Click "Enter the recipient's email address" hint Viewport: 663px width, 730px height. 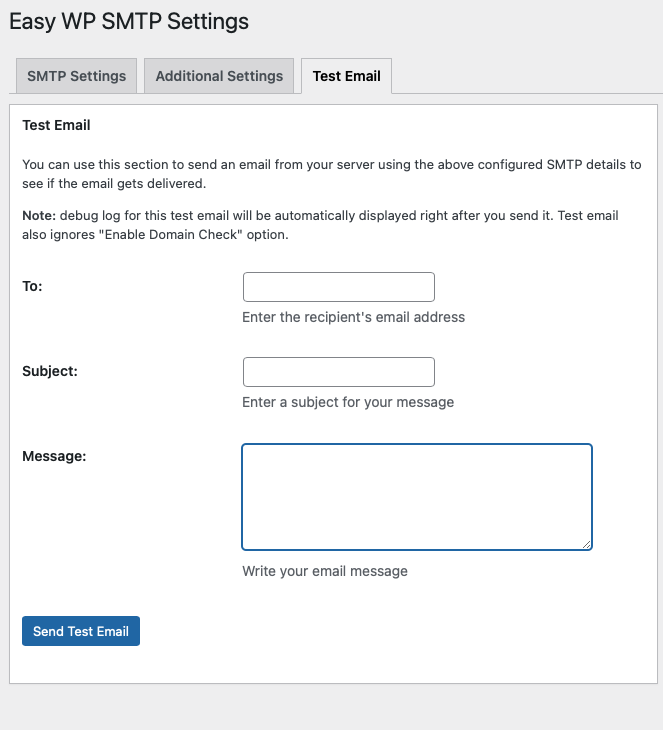(353, 317)
